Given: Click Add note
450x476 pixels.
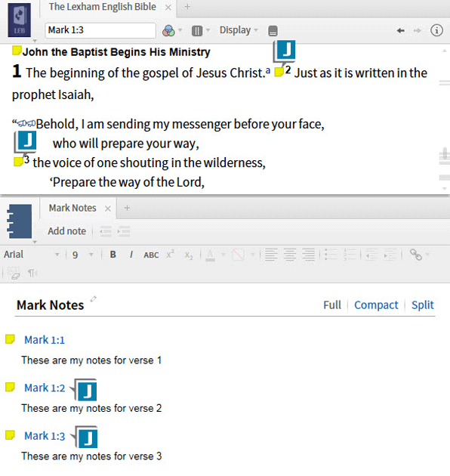Looking at the screenshot, I should pyautogui.click(x=66, y=231).
